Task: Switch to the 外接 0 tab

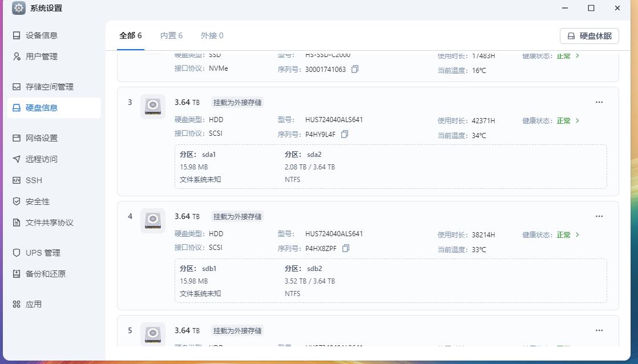Action: (x=212, y=35)
